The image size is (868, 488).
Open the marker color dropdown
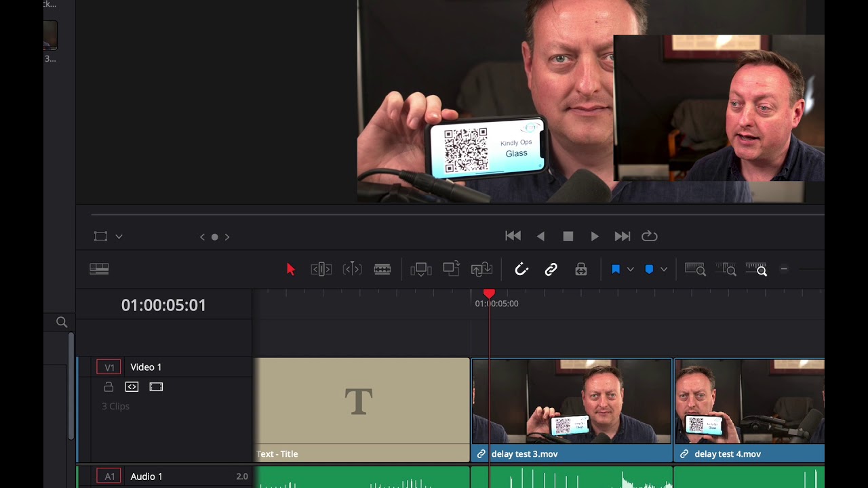pyautogui.click(x=664, y=269)
